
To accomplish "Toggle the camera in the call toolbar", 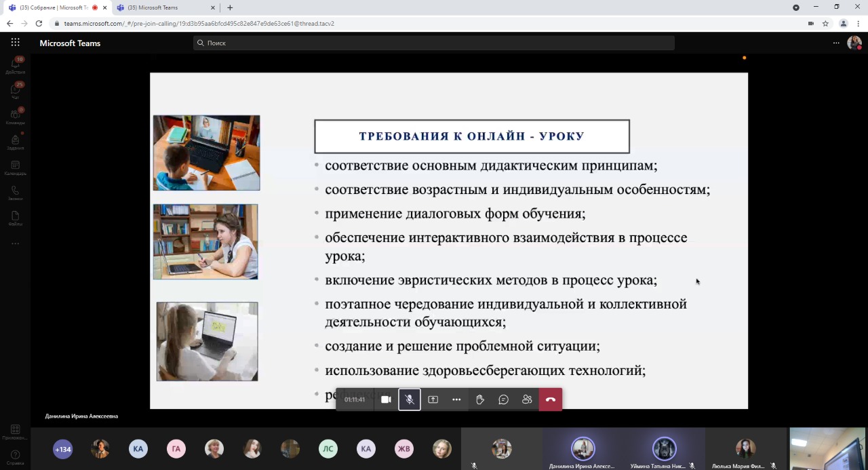I will pyautogui.click(x=386, y=399).
